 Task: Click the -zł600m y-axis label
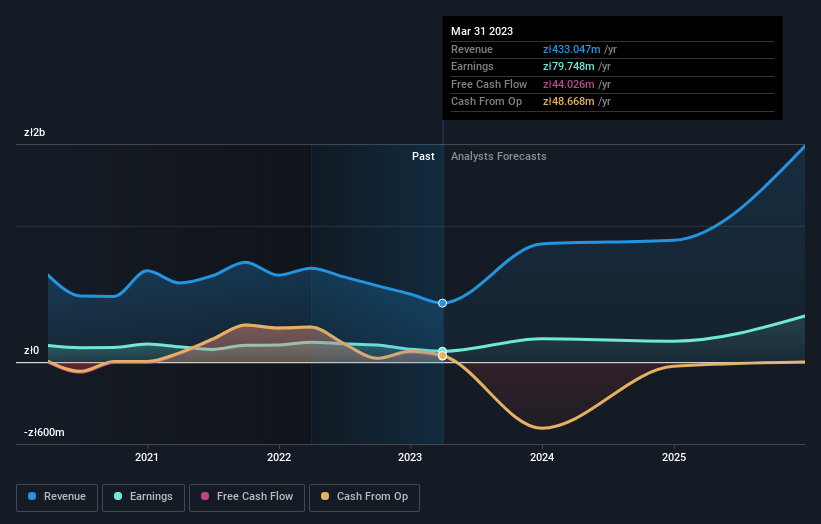click(x=44, y=432)
